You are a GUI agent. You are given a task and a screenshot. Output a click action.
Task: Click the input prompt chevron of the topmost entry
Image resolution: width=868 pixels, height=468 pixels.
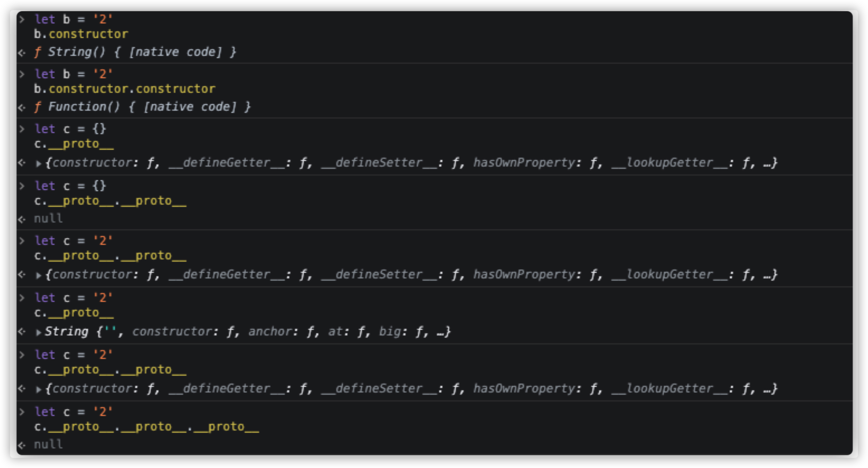(x=22, y=19)
